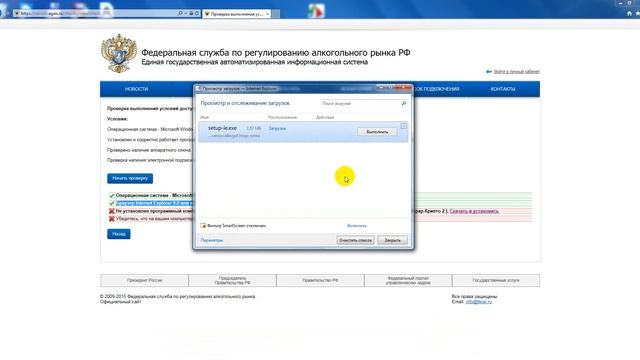
Task: Click the Условия: label on the page
Action: (118, 119)
